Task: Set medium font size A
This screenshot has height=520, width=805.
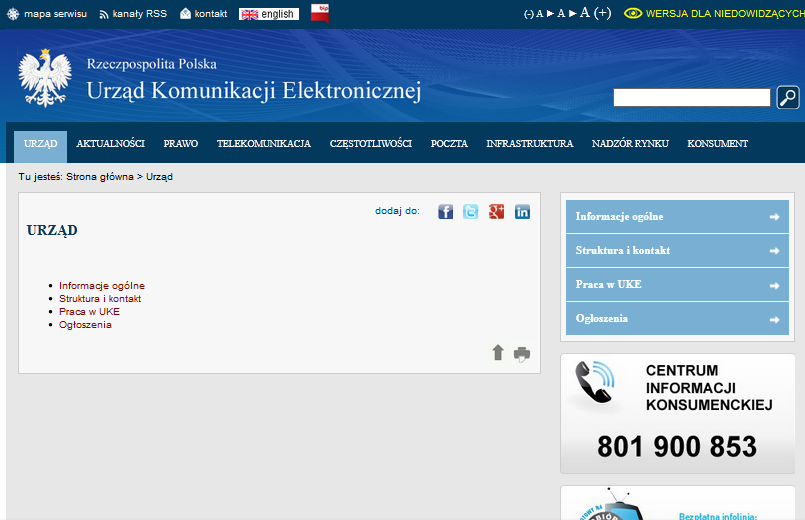Action: 561,13
